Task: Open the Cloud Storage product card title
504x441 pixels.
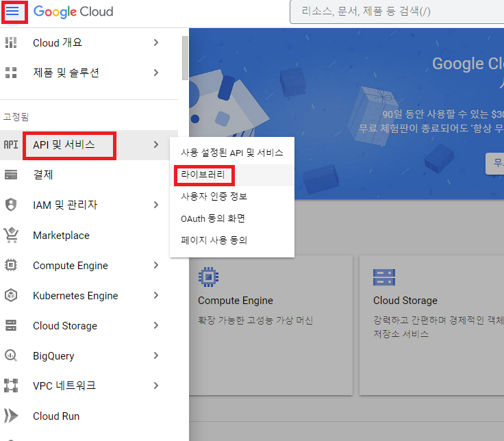Action: 405,300
